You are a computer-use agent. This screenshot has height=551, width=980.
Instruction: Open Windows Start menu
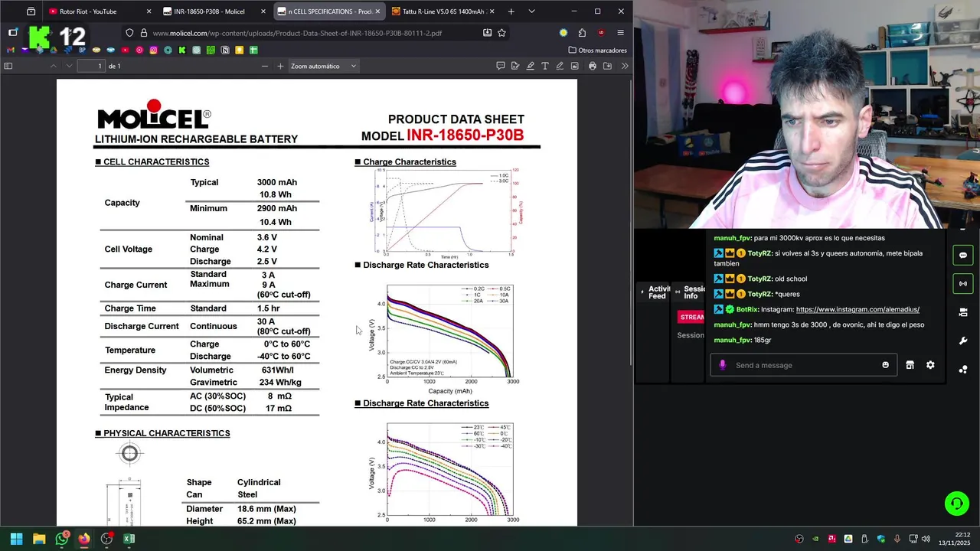[16, 539]
